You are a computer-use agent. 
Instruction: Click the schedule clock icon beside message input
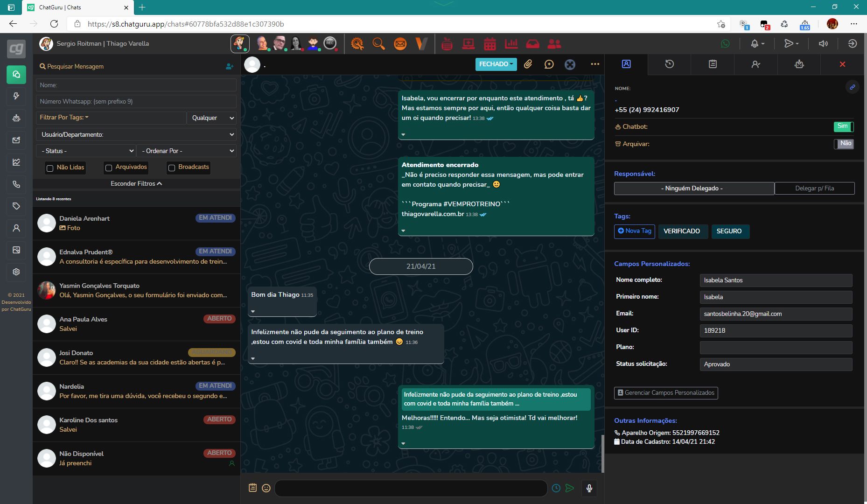coord(556,488)
